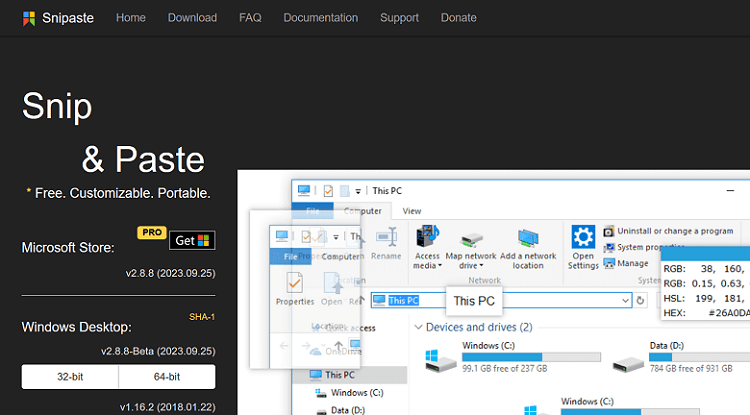Open the Access media dropdown arrow
This screenshot has width=750, height=415.
[440, 265]
